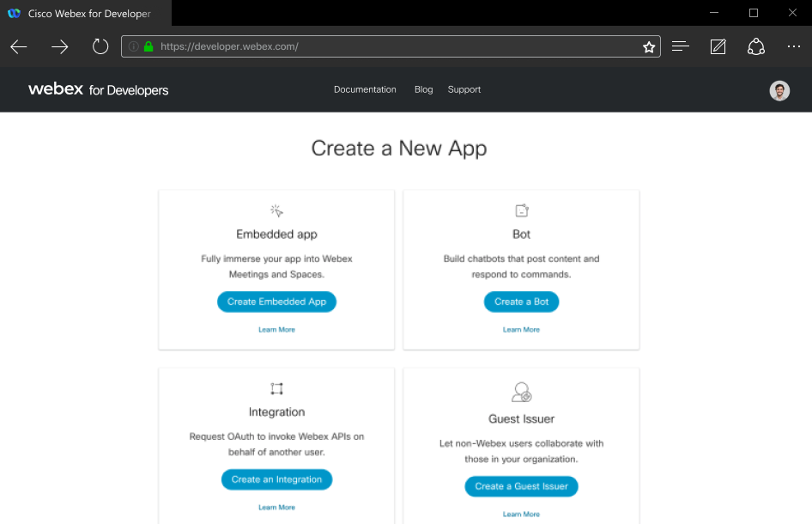The height and width of the screenshot is (524, 812).
Task: Click the Integration card icon
Action: coord(276,389)
